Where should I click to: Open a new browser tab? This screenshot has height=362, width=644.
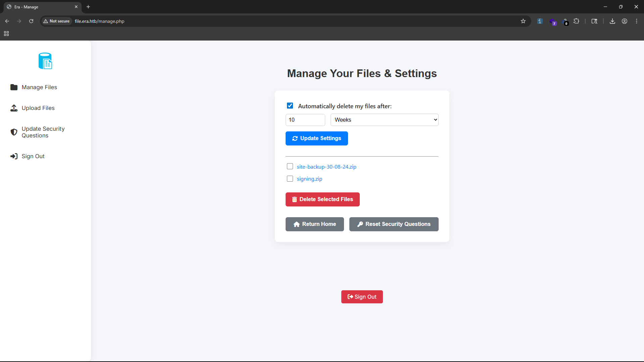point(88,7)
